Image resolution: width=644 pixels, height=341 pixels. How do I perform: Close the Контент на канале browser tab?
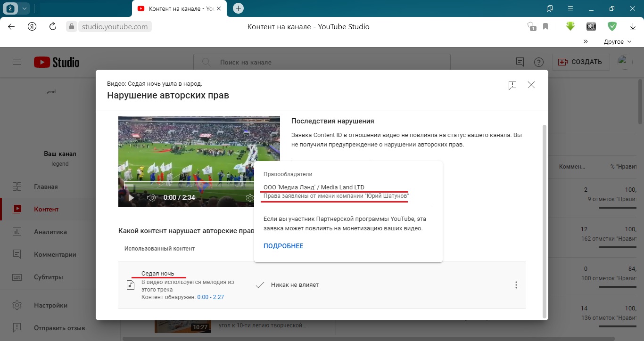219,8
